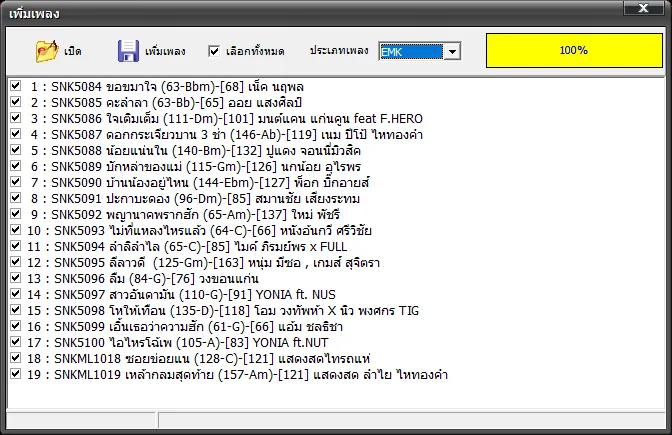Toggle checkbox for song 5 SNK5088
672x435 pixels.
14,151
